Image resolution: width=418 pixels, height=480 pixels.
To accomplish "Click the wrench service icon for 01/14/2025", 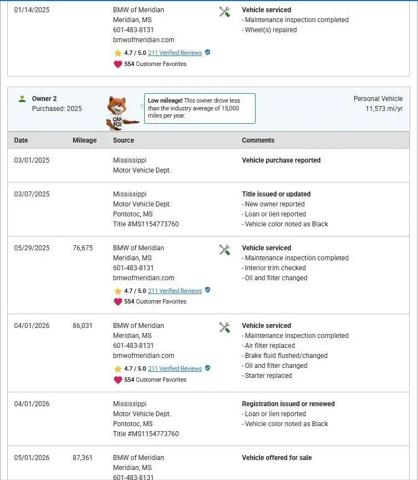I will tap(225, 12).
